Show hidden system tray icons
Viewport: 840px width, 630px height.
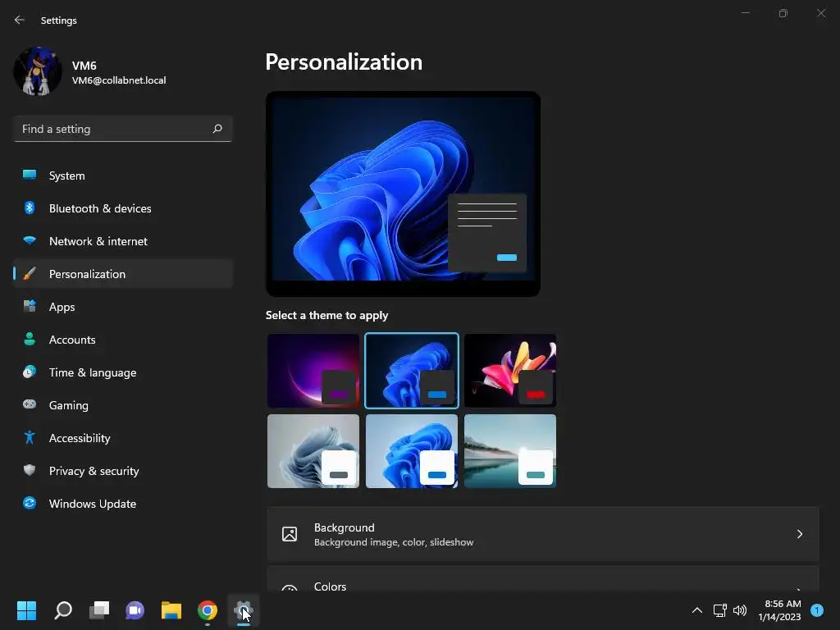(x=697, y=610)
